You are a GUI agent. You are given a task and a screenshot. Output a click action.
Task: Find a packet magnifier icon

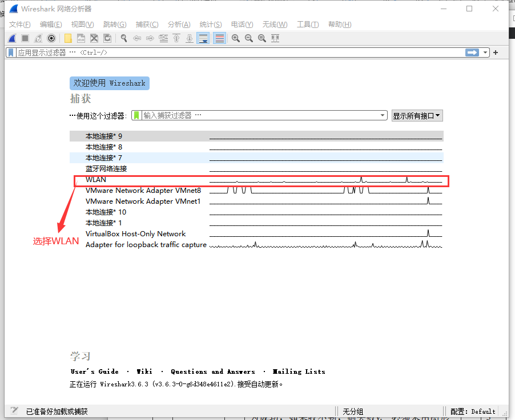pos(124,38)
